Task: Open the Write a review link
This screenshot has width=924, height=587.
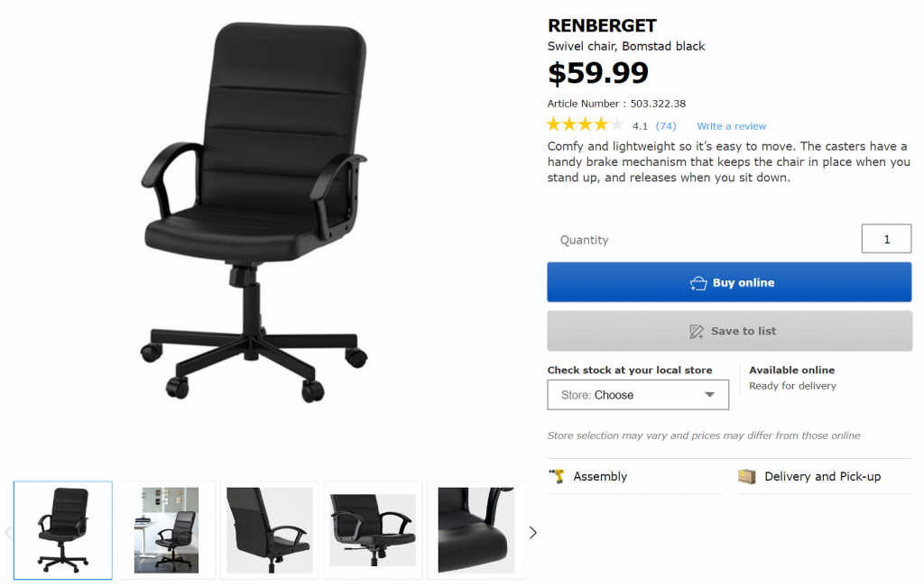Action: 731,126
